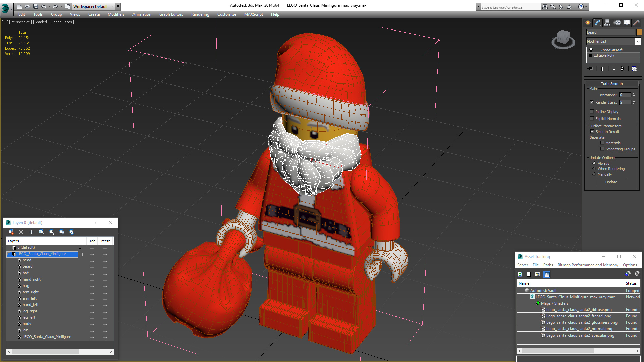Select the hand_right object in layer list
Screen dimensions: 644x362
point(32,279)
